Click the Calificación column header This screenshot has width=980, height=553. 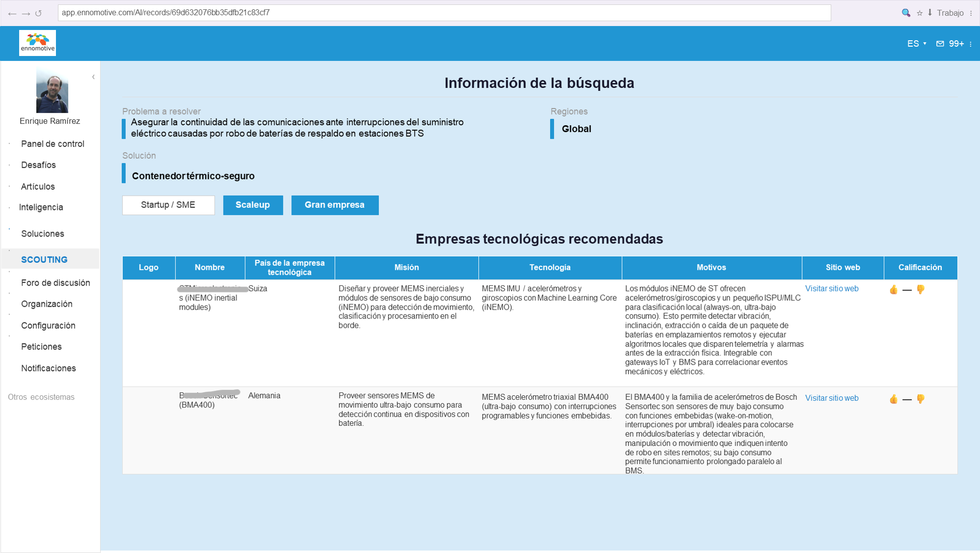(x=921, y=267)
